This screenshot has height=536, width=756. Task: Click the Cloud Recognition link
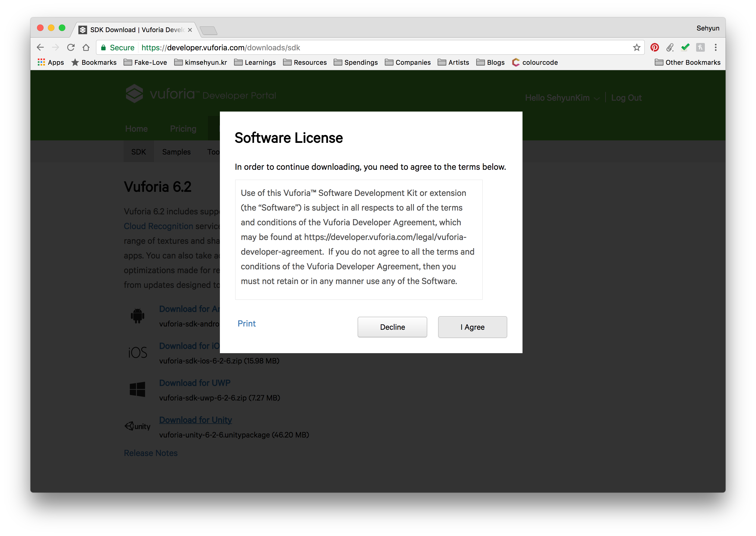158,226
